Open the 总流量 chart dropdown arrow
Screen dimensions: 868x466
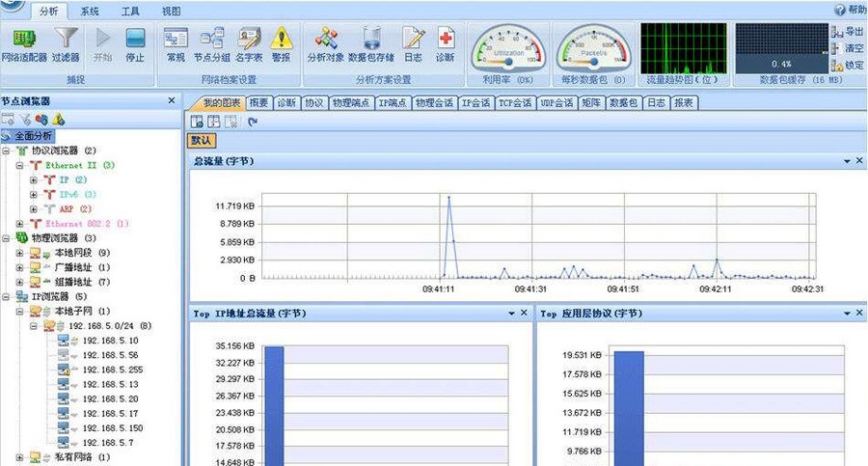tap(847, 161)
